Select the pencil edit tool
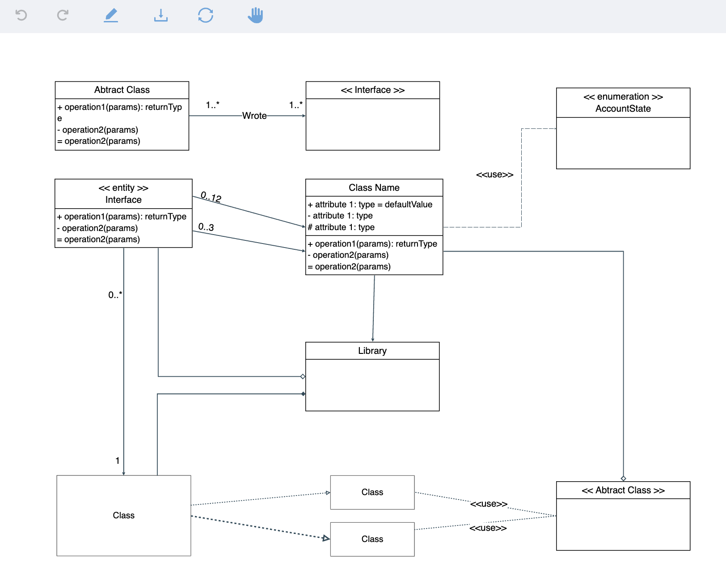The height and width of the screenshot is (588, 726). click(111, 15)
